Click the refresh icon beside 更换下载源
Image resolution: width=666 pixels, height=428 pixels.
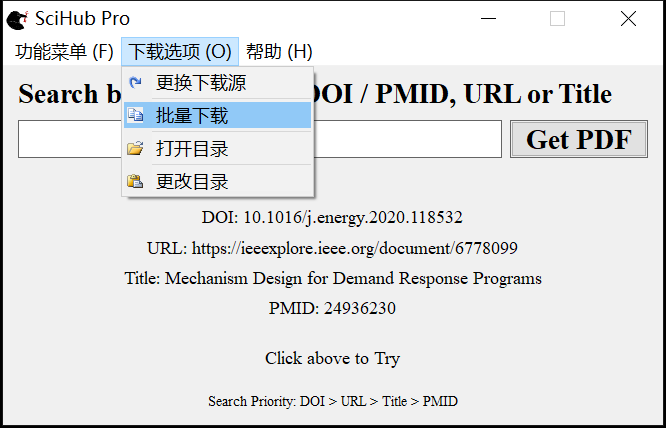click(x=135, y=82)
